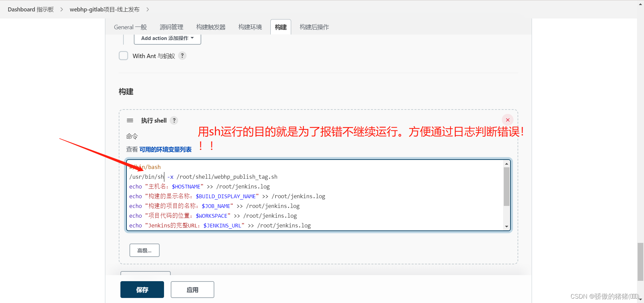This screenshot has height=303, width=644.
Task: Click the webhp_publish_tag.sh path text
Action: coord(227,177)
